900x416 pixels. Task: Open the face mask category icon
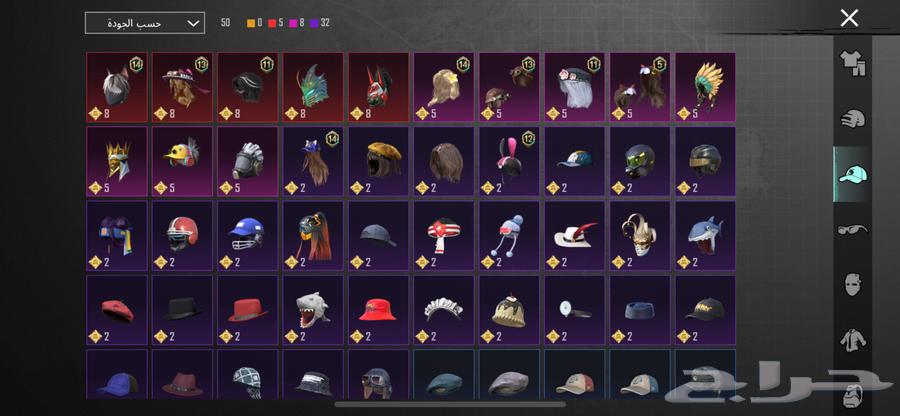pos(852,285)
